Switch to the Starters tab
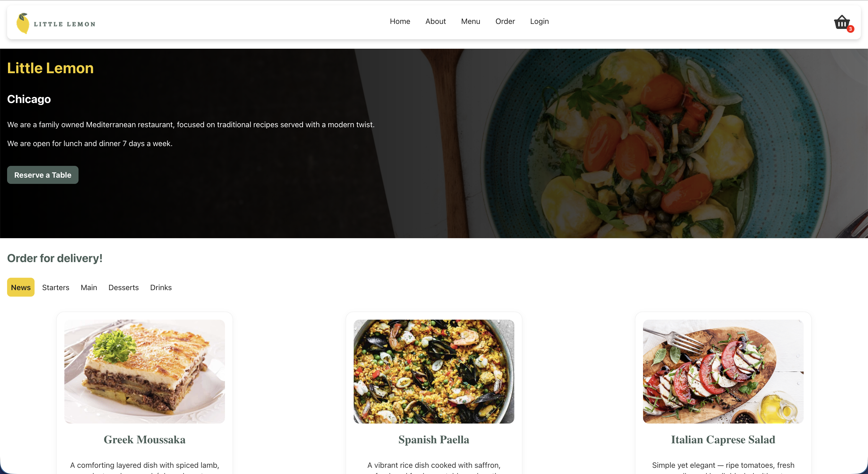Screen dimensions: 868x474 click(x=56, y=287)
